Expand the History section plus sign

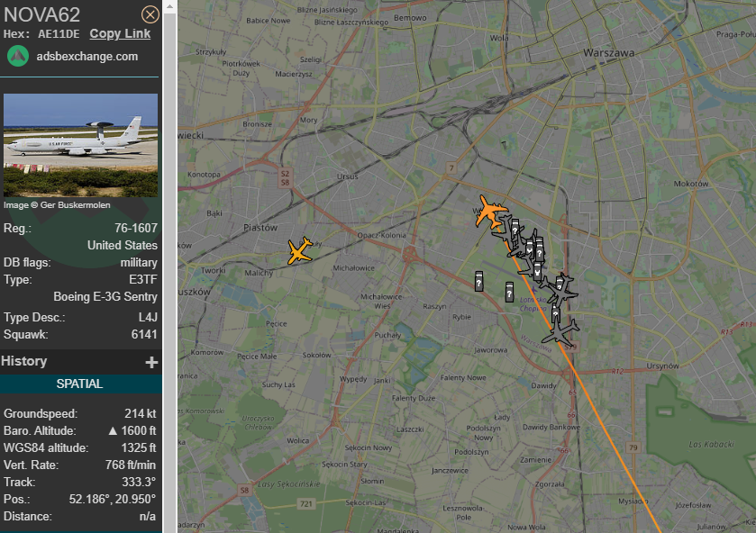151,362
